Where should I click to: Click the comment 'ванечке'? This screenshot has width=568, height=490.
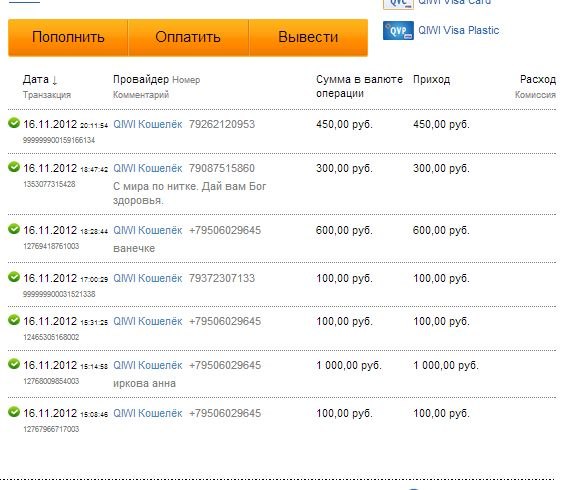tap(134, 248)
